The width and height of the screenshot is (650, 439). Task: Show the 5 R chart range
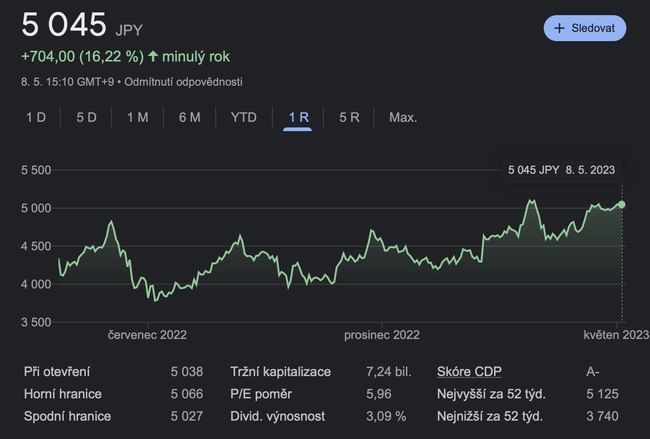coord(349,117)
